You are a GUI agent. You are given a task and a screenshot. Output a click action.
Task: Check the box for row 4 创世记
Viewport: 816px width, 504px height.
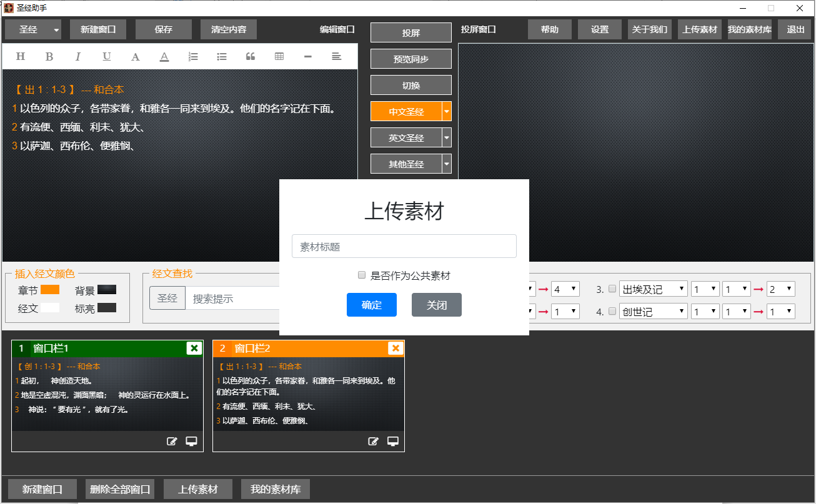click(612, 312)
